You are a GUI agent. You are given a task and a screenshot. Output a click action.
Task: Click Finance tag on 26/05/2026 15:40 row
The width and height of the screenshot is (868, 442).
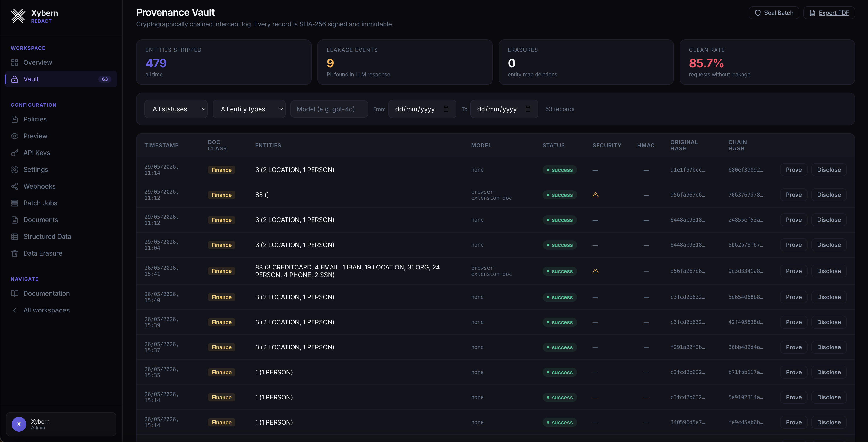(x=221, y=297)
